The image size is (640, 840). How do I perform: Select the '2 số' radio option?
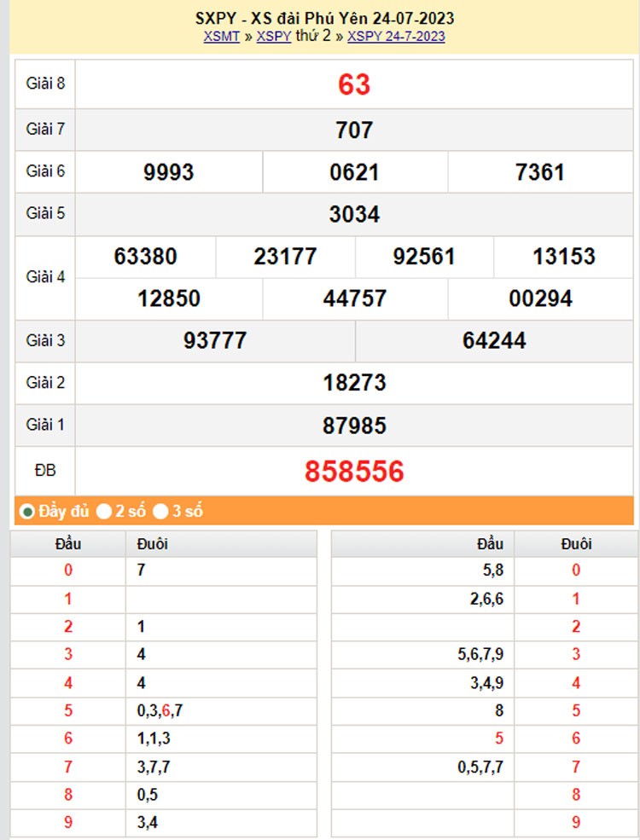click(x=105, y=512)
